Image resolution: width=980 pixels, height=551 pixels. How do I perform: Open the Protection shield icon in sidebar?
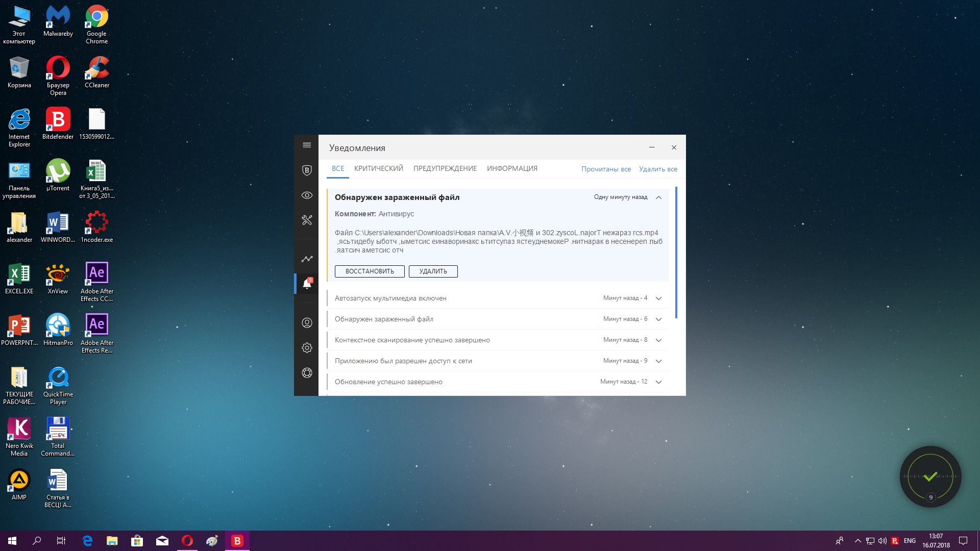307,170
